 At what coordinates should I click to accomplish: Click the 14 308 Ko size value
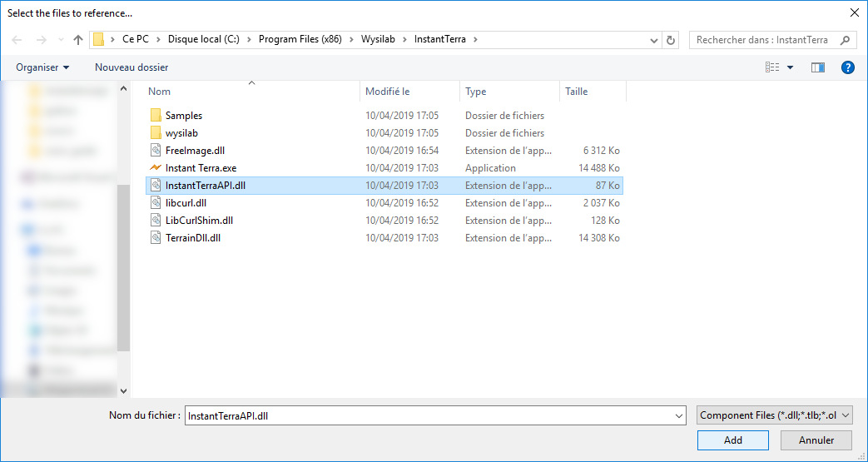point(599,237)
